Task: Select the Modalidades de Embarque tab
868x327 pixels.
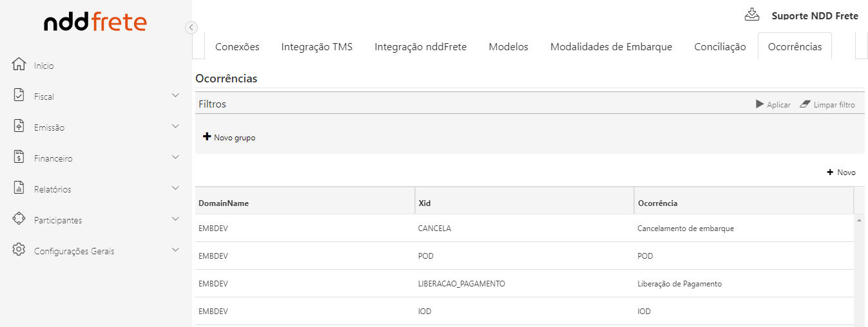Action: tap(611, 46)
